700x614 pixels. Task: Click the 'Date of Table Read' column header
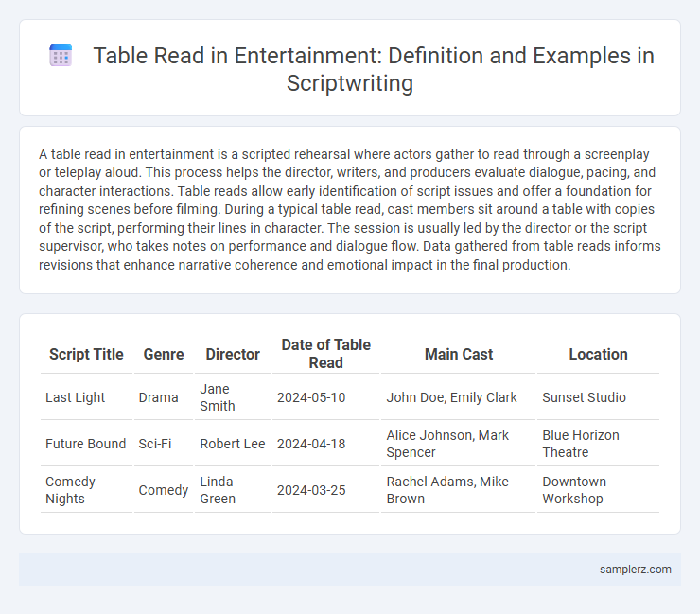pyautogui.click(x=326, y=354)
